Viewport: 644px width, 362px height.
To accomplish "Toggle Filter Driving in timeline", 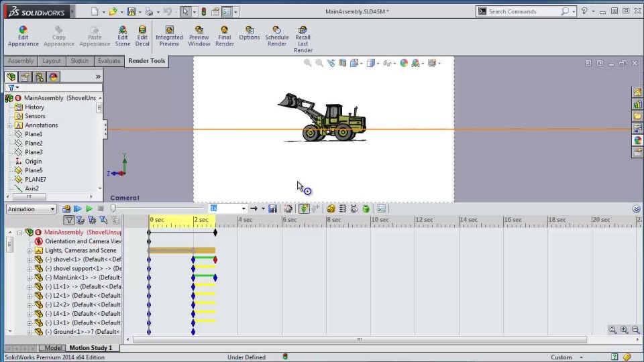I will [92, 221].
